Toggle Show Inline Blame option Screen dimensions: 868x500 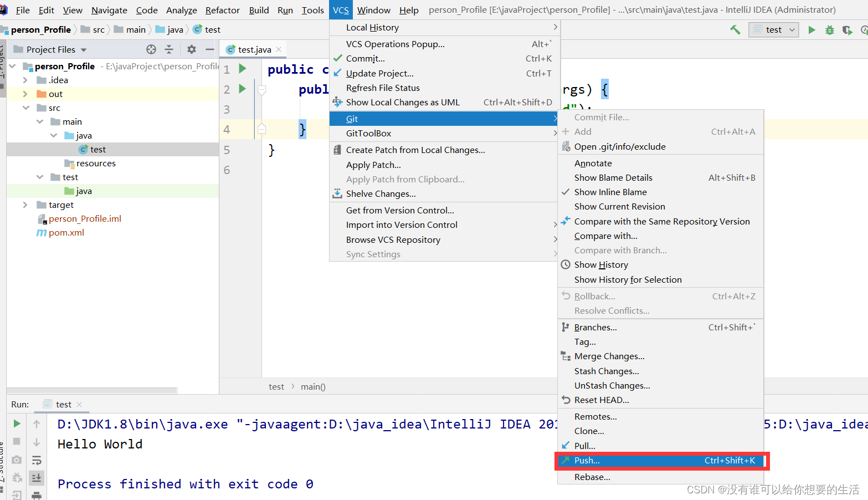coord(660,192)
